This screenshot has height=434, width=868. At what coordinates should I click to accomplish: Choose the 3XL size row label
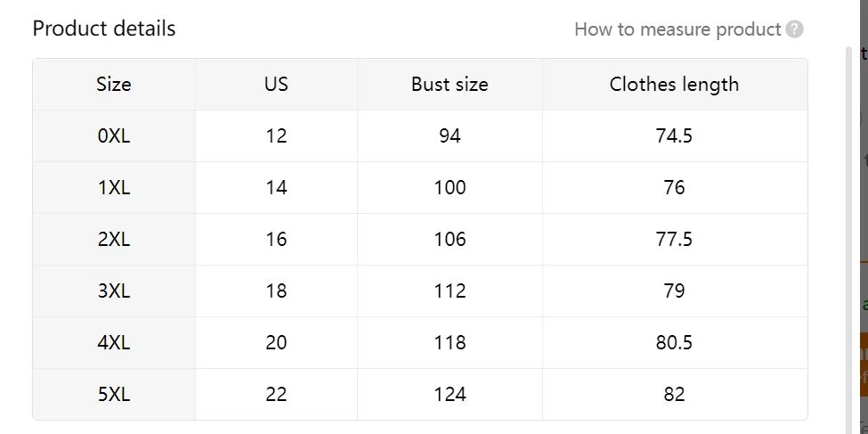pyautogui.click(x=114, y=291)
